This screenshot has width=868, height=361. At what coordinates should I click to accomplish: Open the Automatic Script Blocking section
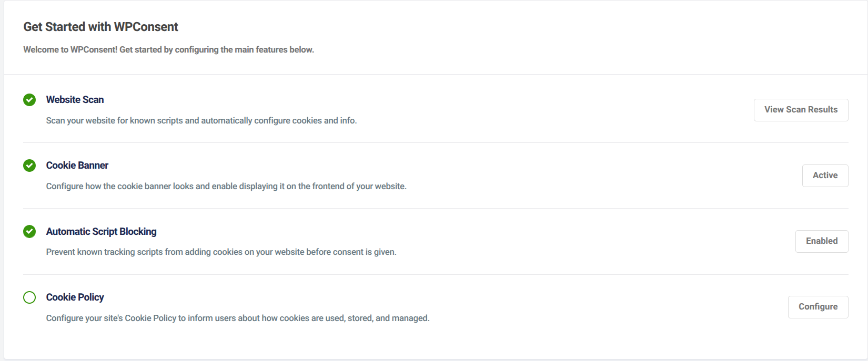pos(102,231)
